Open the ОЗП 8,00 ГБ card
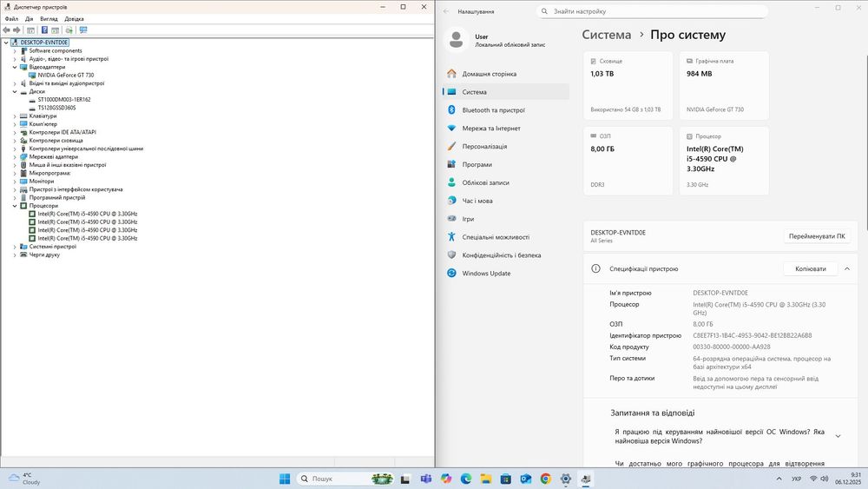This screenshot has height=489, width=868. 628,161
